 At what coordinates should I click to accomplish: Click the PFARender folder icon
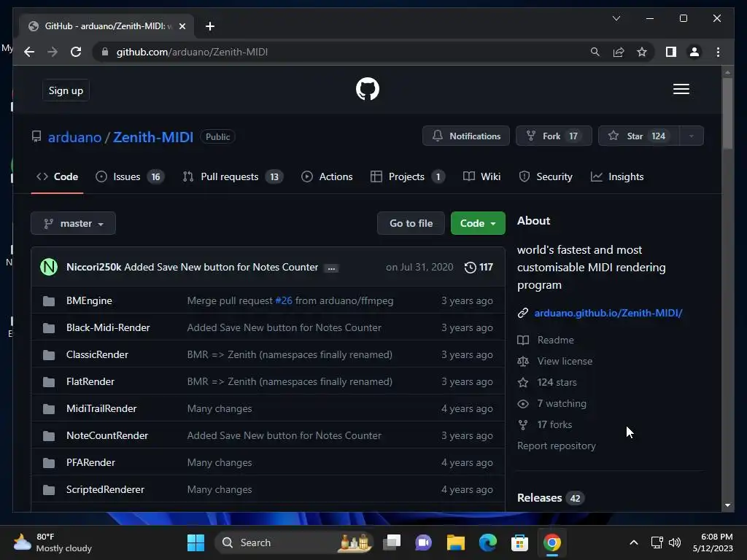click(49, 463)
